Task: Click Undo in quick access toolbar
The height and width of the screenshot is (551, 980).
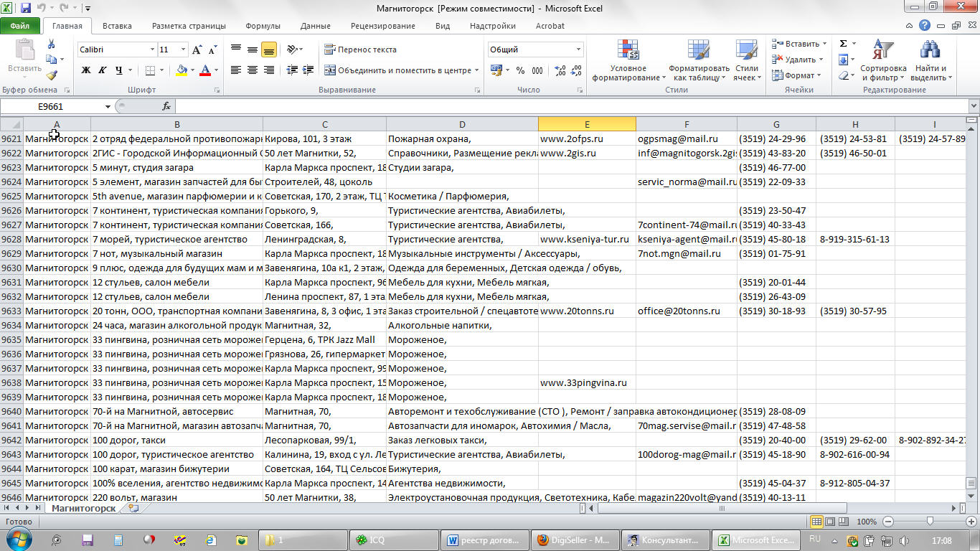Action: click(x=42, y=9)
